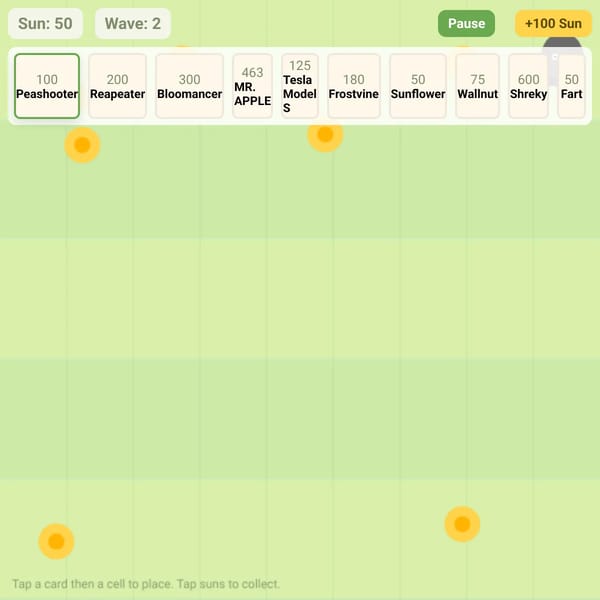This screenshot has height=600, width=600.
Task: Collect the sun in the bottom-right lane
Action: click(462, 524)
